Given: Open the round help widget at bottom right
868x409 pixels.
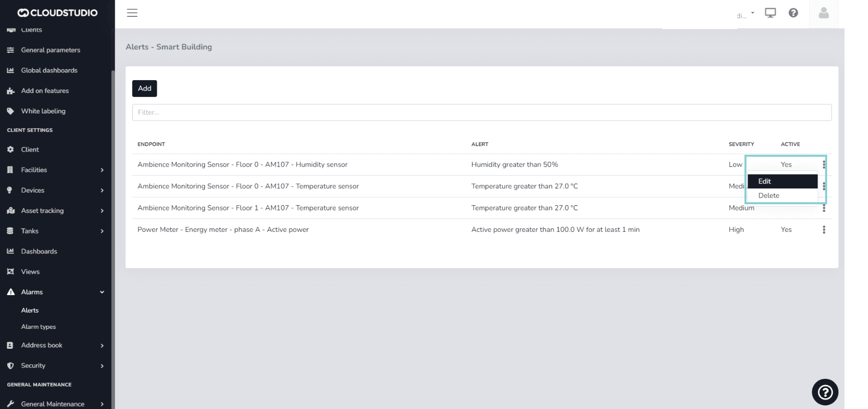Looking at the screenshot, I should [x=825, y=392].
